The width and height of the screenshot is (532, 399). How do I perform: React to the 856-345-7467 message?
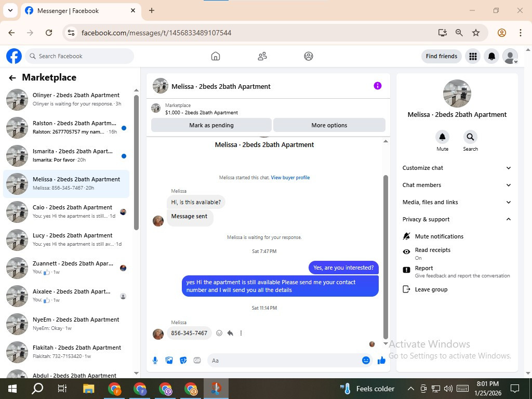(x=219, y=333)
